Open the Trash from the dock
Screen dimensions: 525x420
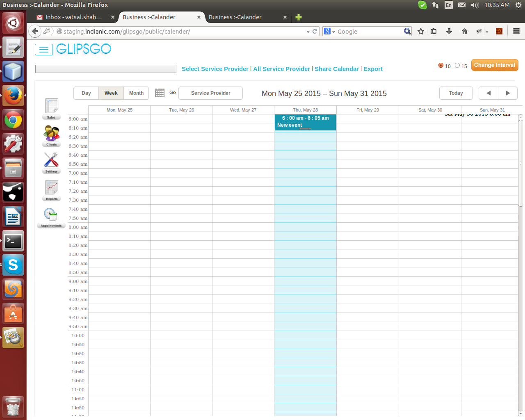(13, 406)
